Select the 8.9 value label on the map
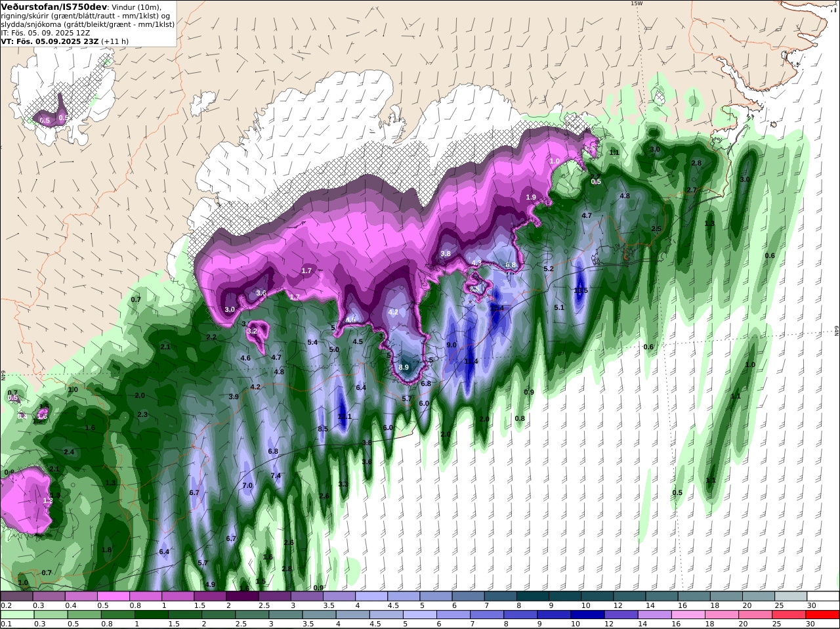 point(404,368)
